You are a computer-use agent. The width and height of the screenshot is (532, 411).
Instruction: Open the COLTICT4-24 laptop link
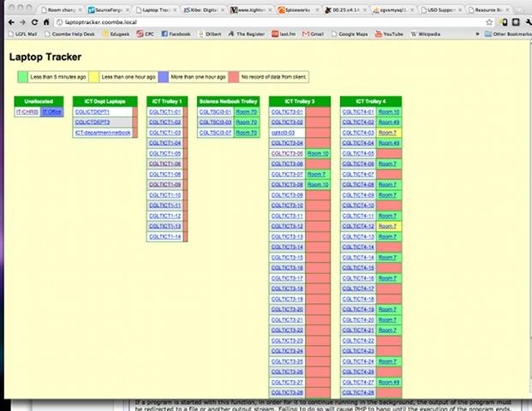(x=358, y=361)
